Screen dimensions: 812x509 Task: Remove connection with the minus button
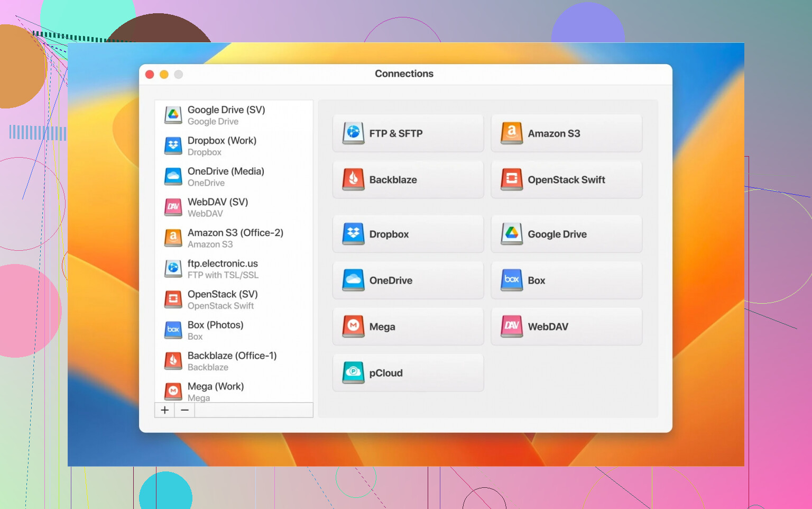click(184, 410)
